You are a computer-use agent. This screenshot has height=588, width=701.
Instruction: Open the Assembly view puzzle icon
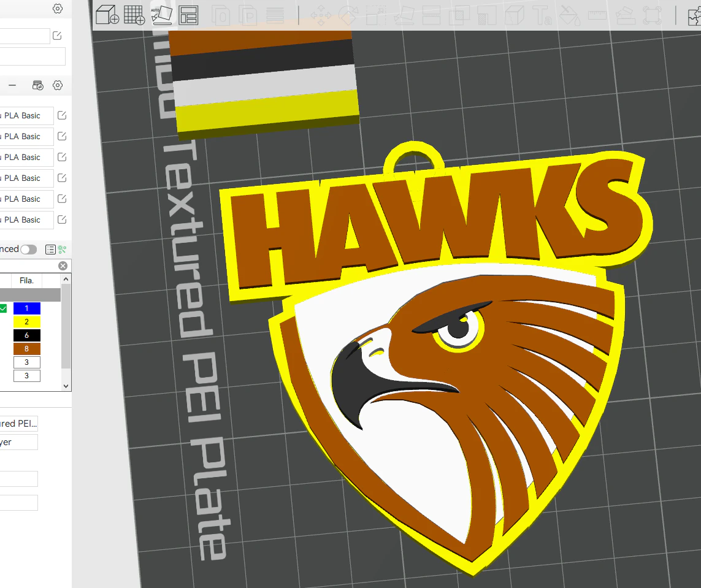pos(694,17)
